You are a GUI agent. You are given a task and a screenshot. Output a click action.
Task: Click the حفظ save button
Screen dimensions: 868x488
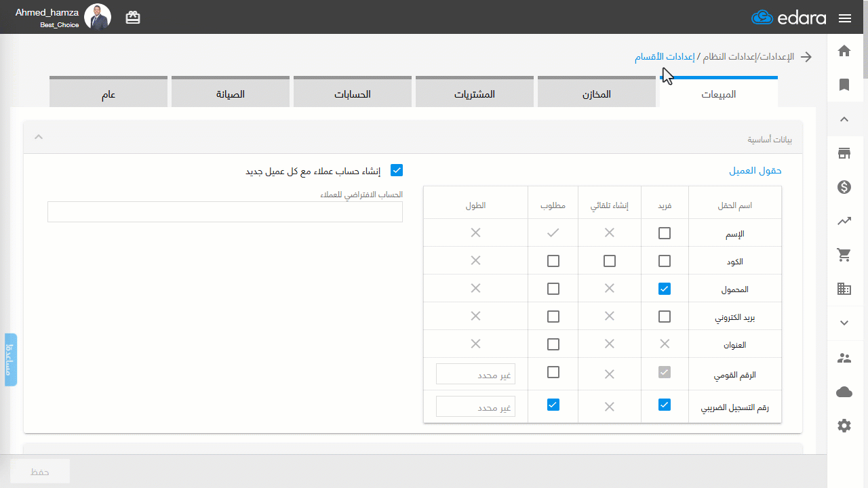[40, 471]
